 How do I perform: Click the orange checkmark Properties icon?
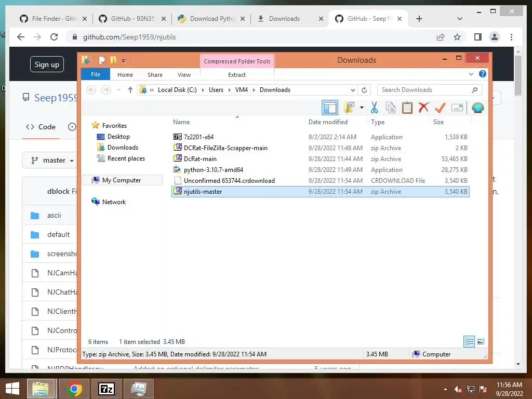(440, 108)
